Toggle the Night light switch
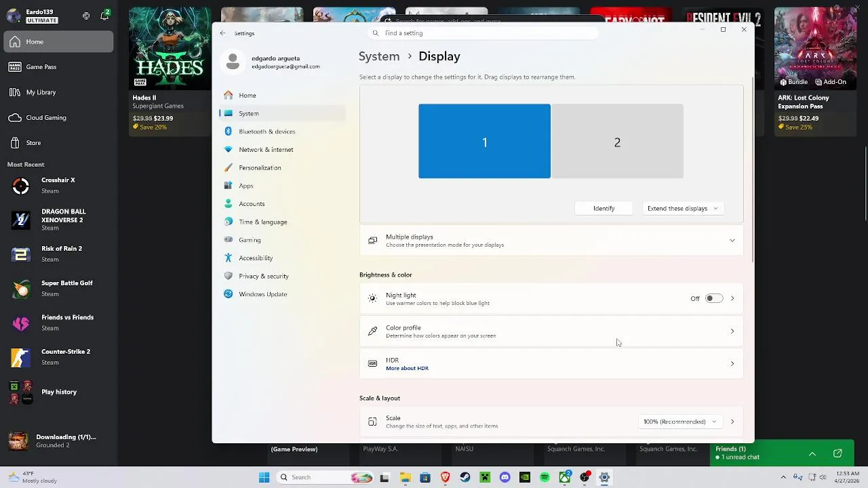The image size is (868, 488). pos(714,298)
